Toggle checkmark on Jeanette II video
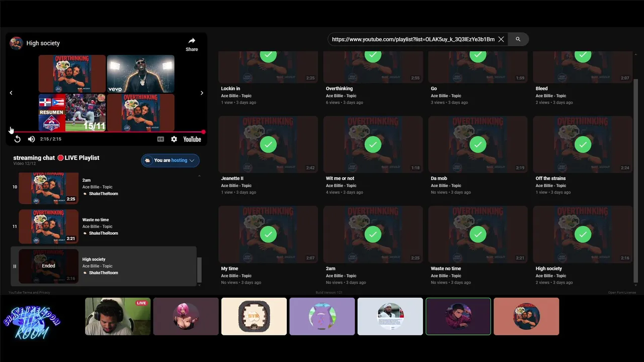The image size is (644, 362). click(268, 144)
